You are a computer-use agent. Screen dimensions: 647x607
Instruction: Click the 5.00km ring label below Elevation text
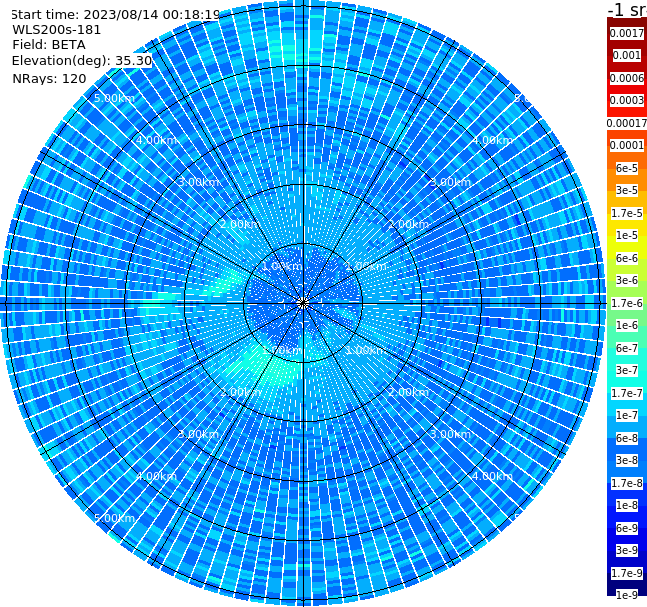(x=114, y=98)
